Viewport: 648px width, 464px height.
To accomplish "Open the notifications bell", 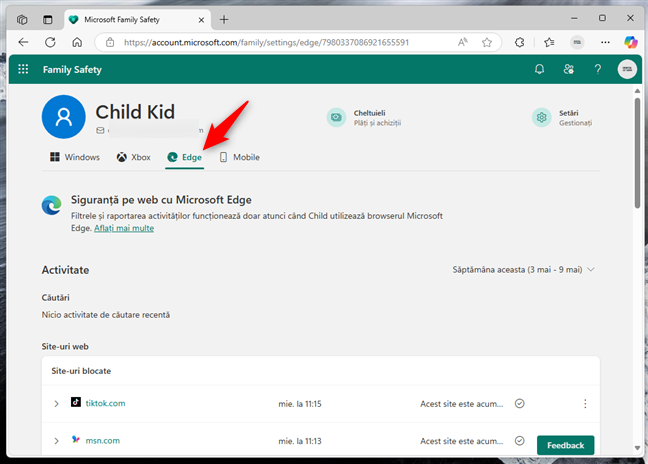I will [539, 69].
